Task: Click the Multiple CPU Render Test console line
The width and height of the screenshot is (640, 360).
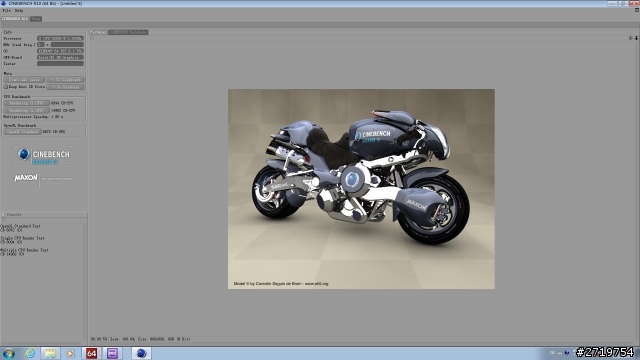Action: 24,250
